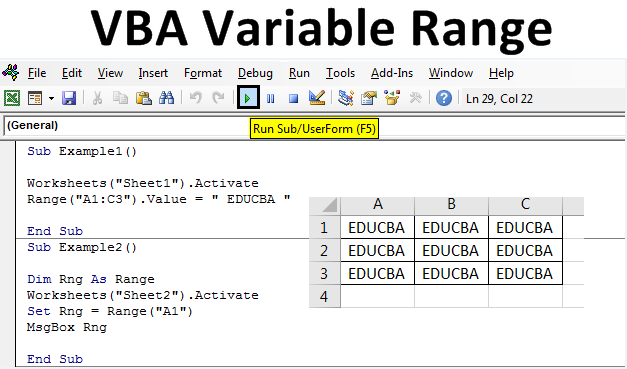
Task: Click the select-all corner of the sheet
Action: (325, 206)
